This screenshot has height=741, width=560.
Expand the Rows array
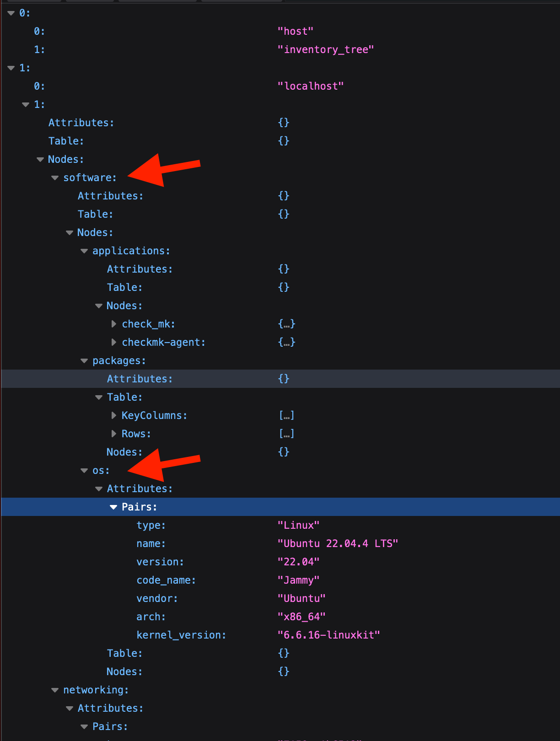(114, 434)
